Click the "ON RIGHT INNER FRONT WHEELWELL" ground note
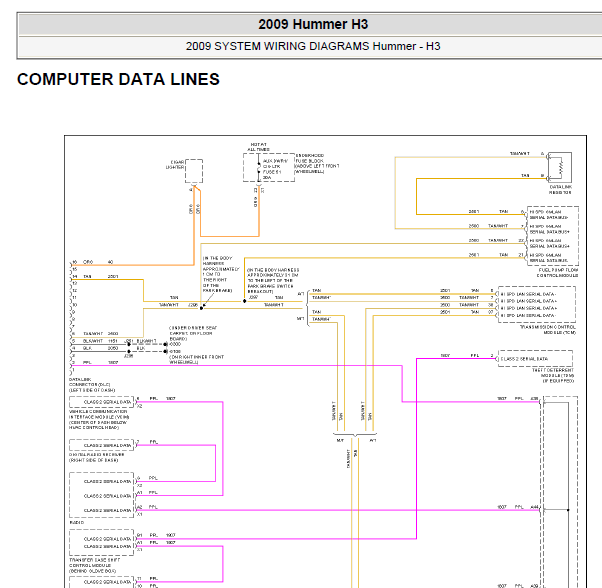602x588 pixels. pyautogui.click(x=196, y=359)
